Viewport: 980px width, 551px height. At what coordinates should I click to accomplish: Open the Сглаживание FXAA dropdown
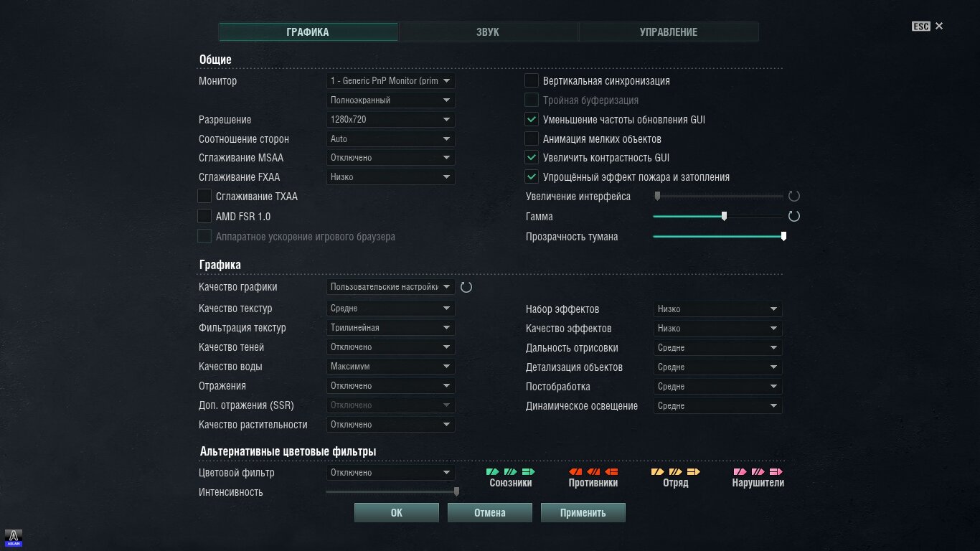tap(391, 176)
